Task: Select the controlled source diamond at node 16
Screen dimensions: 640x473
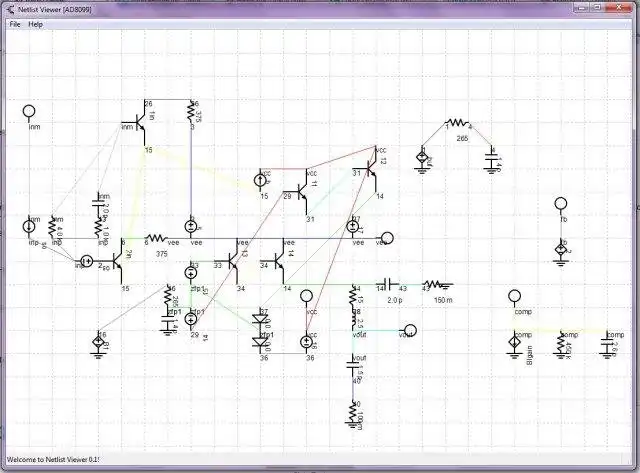Action: [x=98, y=344]
